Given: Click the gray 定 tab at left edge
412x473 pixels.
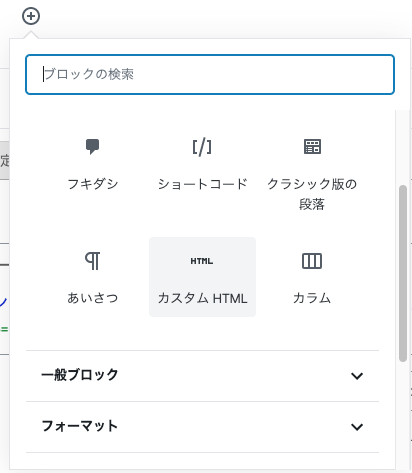Looking at the screenshot, I should [x=4, y=160].
